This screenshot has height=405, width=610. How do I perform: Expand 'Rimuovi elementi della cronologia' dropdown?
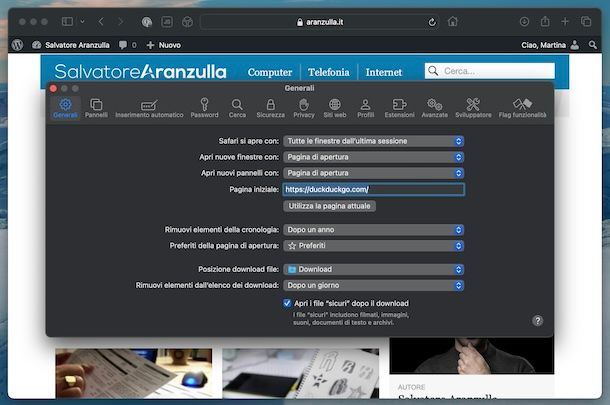pyautogui.click(x=373, y=230)
